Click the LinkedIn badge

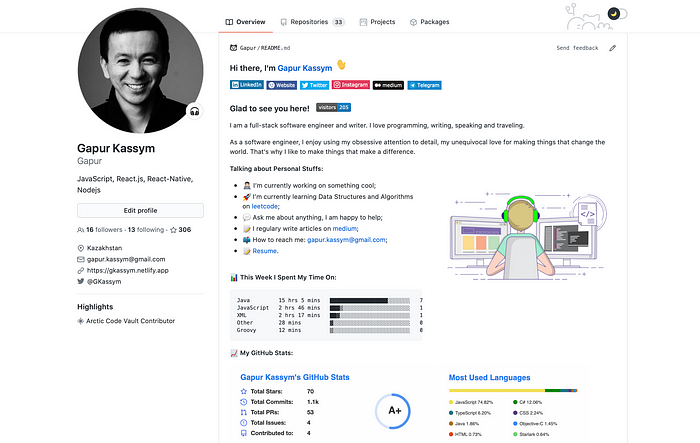[x=247, y=85]
